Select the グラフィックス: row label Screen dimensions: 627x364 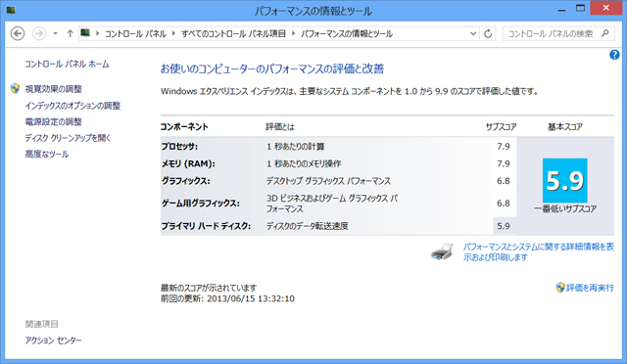[185, 181]
